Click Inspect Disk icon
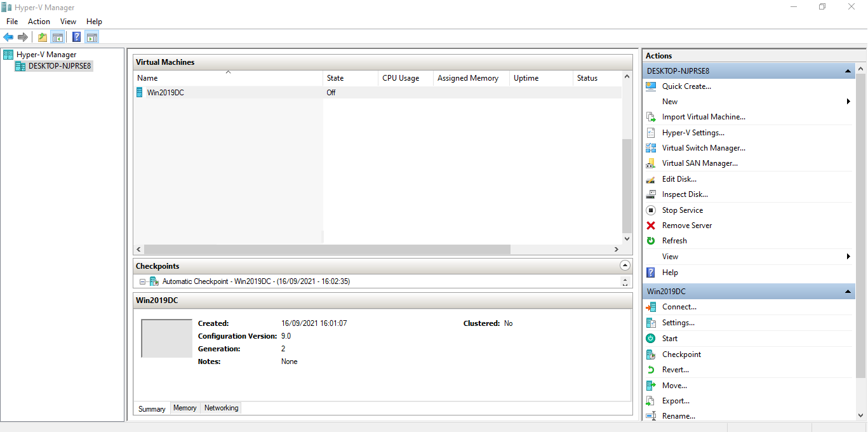The width and height of the screenshot is (868, 432). [651, 194]
